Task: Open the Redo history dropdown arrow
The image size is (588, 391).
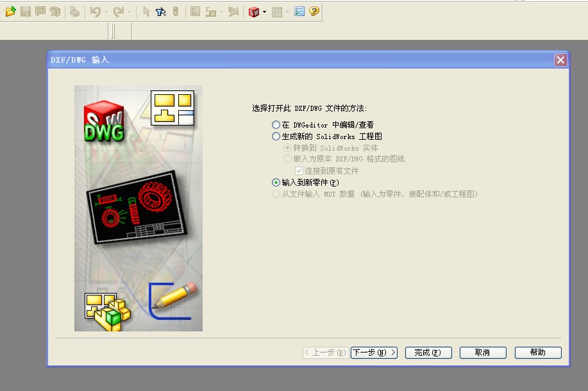Action: pyautogui.click(x=130, y=12)
